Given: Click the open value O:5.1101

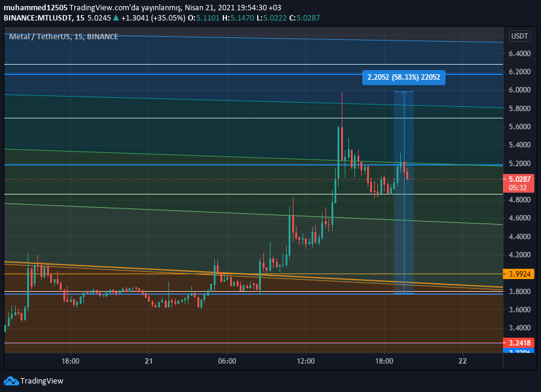Looking at the screenshot, I should coord(203,18).
